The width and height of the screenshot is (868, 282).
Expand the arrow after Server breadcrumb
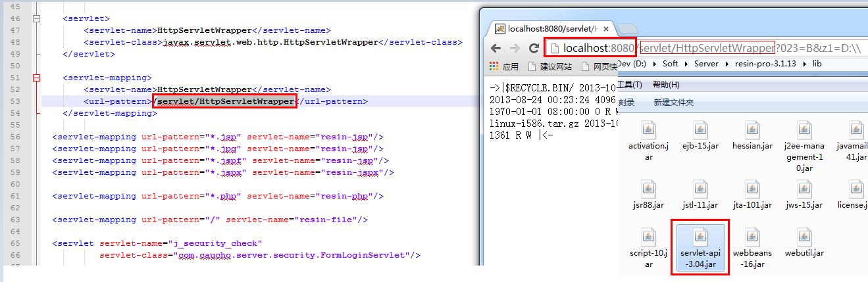coord(727,64)
